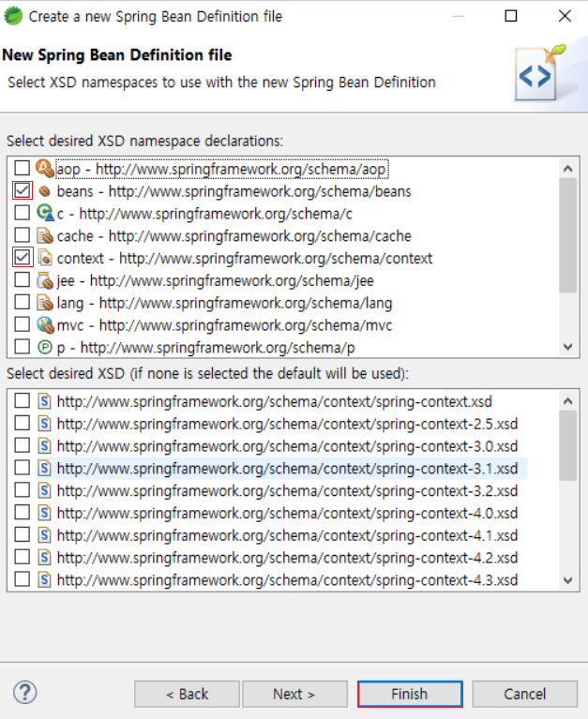Click the spring-context-3.1.xsd file icon
Viewport: 588px width, 719px height.
click(x=44, y=468)
